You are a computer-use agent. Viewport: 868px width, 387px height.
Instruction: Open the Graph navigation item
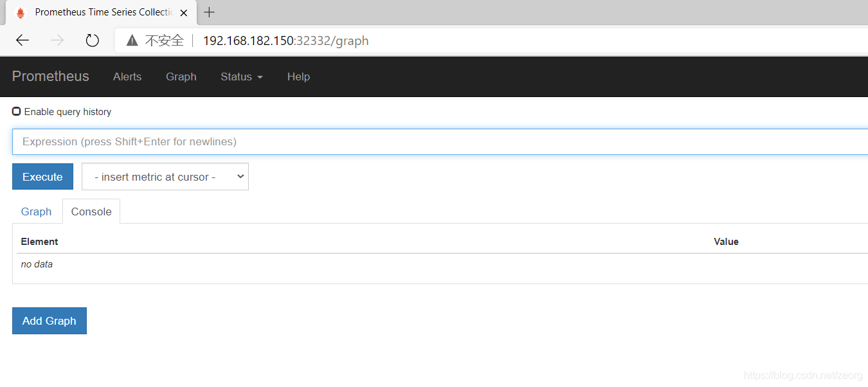coord(181,76)
